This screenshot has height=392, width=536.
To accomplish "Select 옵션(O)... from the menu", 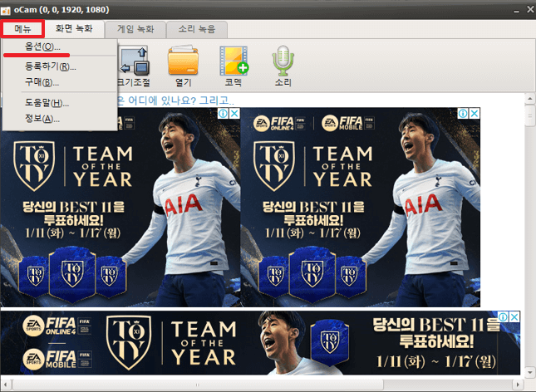I will [x=42, y=47].
